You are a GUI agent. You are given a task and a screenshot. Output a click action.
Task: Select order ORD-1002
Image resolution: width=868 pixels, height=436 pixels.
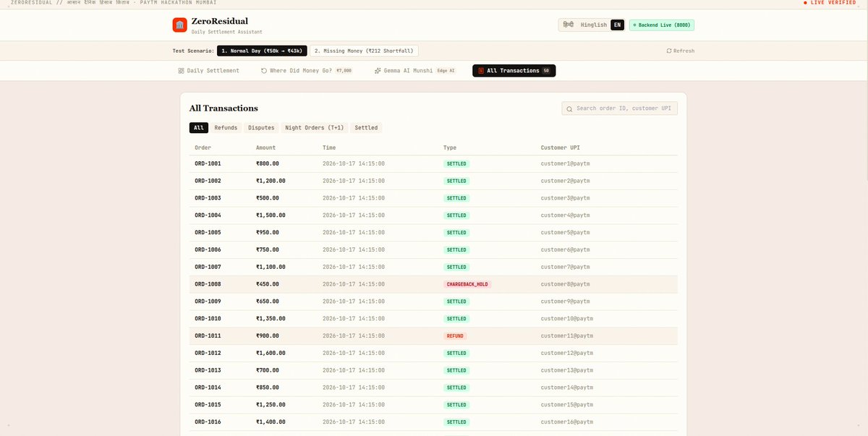(x=433, y=181)
